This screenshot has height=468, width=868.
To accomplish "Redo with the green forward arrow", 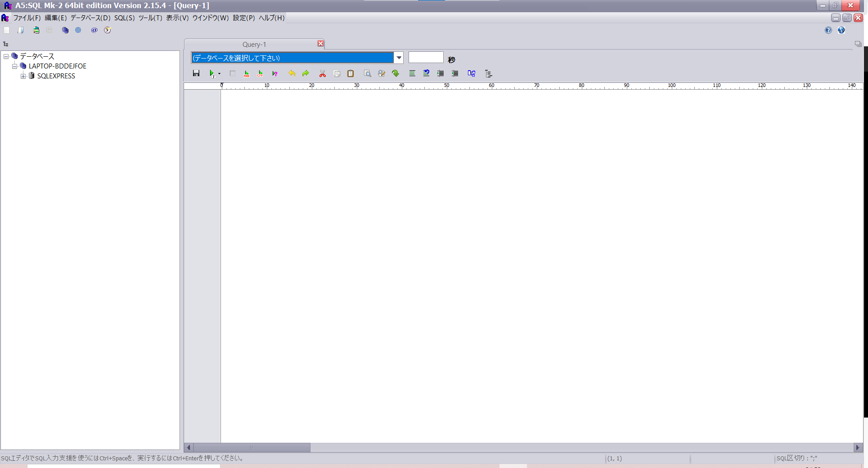I will click(x=306, y=73).
